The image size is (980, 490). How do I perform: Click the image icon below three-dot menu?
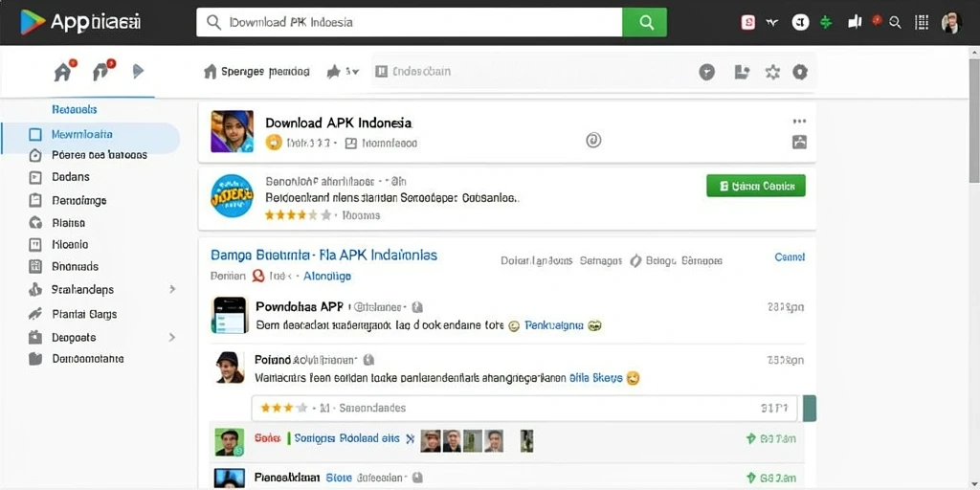click(799, 142)
